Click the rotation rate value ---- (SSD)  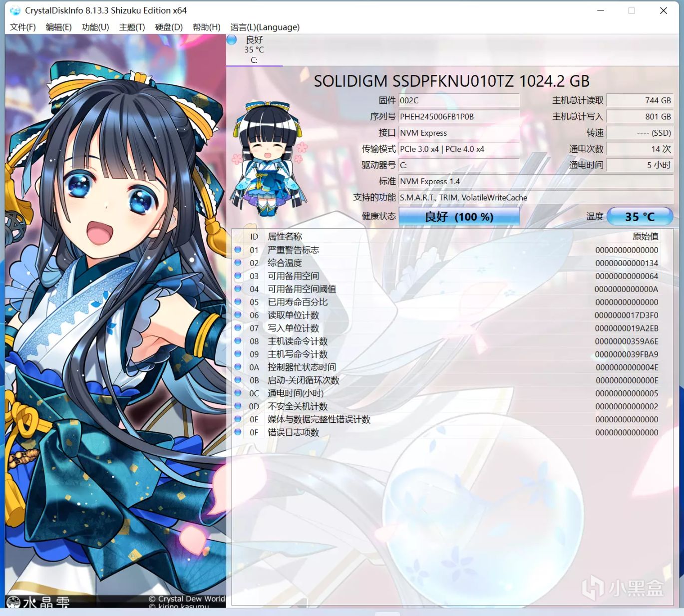coord(640,133)
